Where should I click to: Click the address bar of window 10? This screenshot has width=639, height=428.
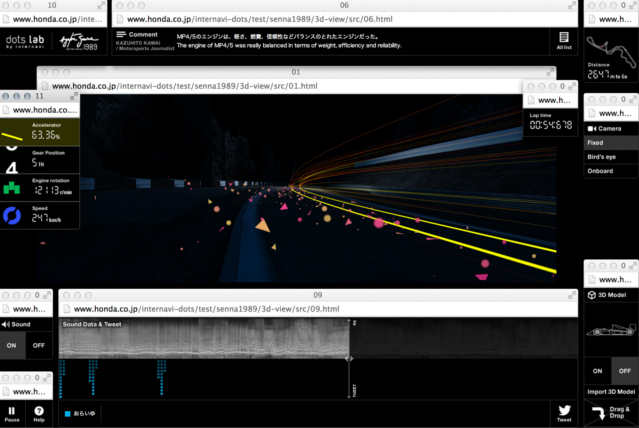(53, 19)
